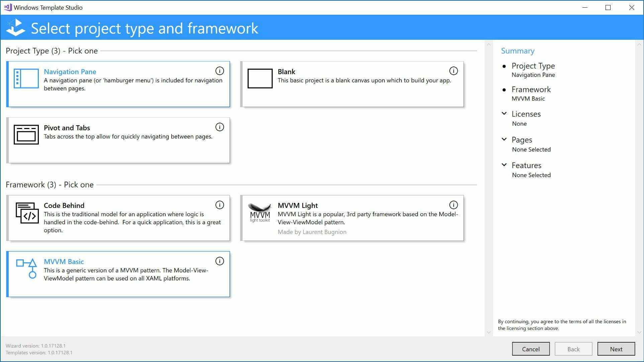644x362 pixels.
Task: Select Pivot and Tabs project type
Action: 118,140
